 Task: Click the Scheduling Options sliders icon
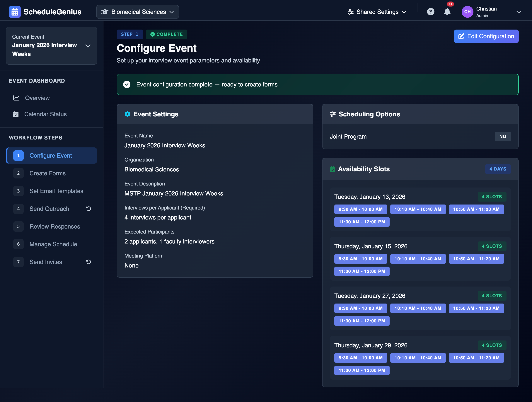click(x=333, y=114)
